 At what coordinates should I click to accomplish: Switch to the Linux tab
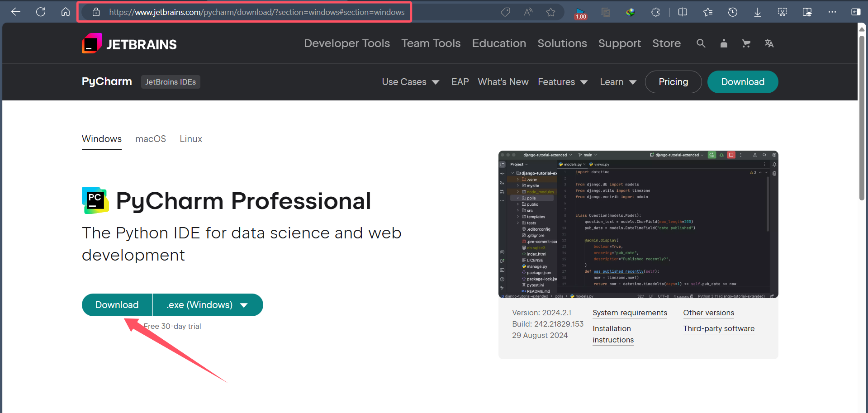point(191,139)
